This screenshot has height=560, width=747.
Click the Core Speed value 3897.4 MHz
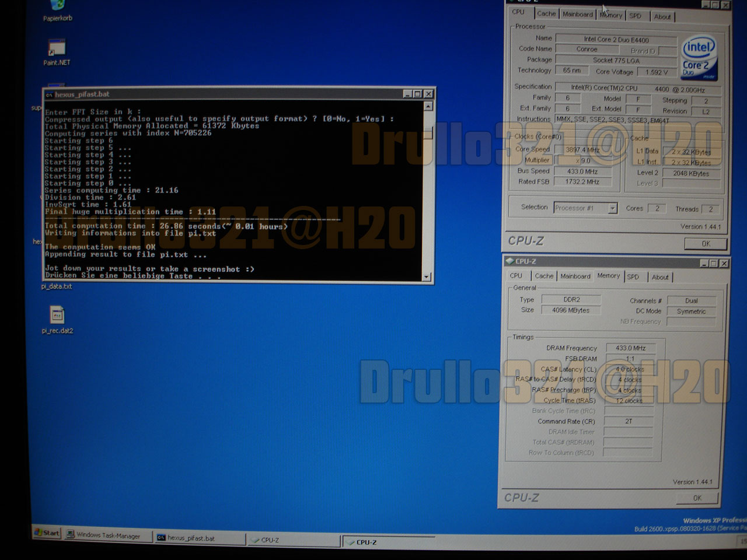(584, 150)
